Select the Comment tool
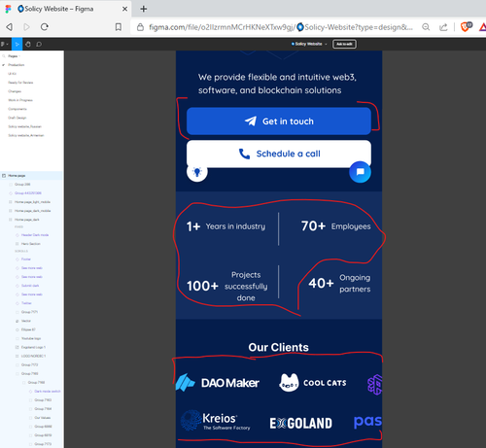The image size is (486, 448). click(39, 44)
